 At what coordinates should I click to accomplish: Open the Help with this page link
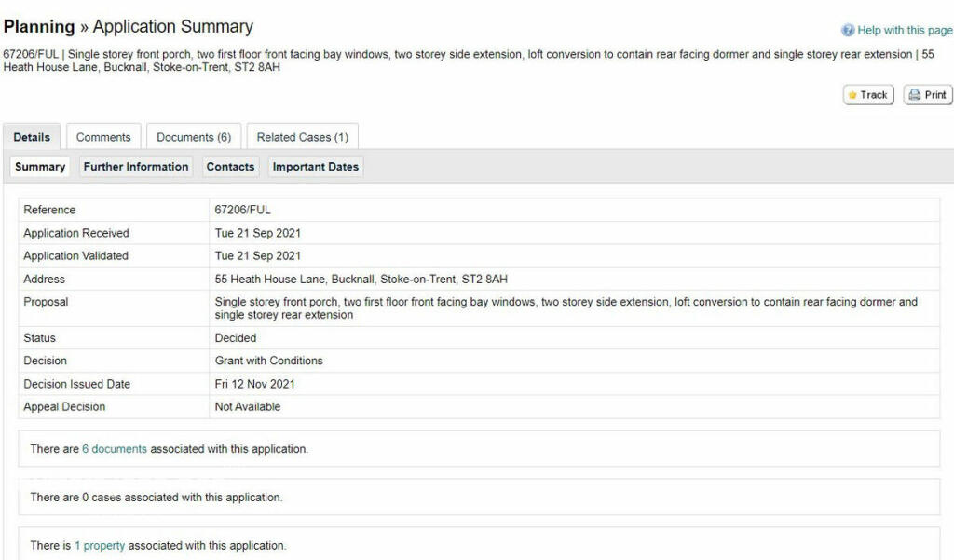904,31
